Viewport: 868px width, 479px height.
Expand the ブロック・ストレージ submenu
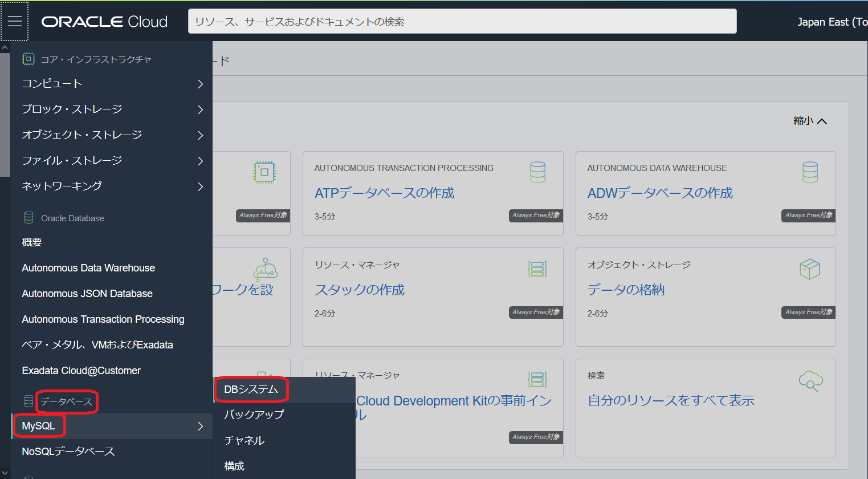point(200,109)
